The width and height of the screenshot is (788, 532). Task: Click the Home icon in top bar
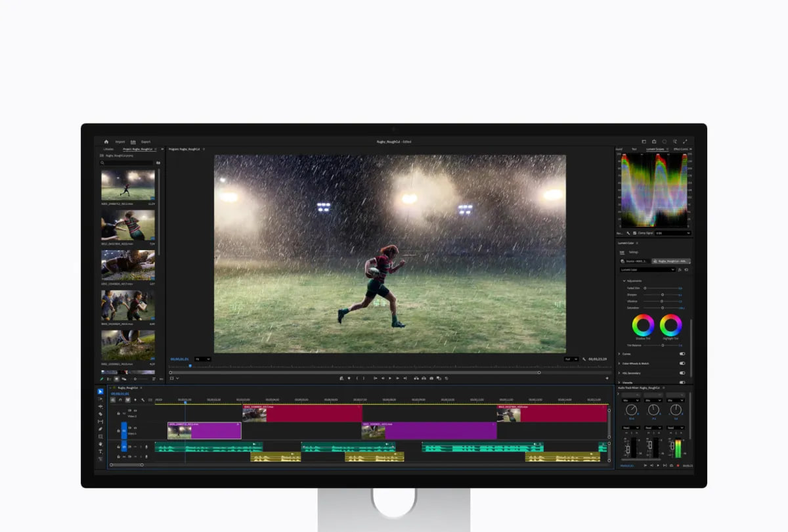point(106,141)
